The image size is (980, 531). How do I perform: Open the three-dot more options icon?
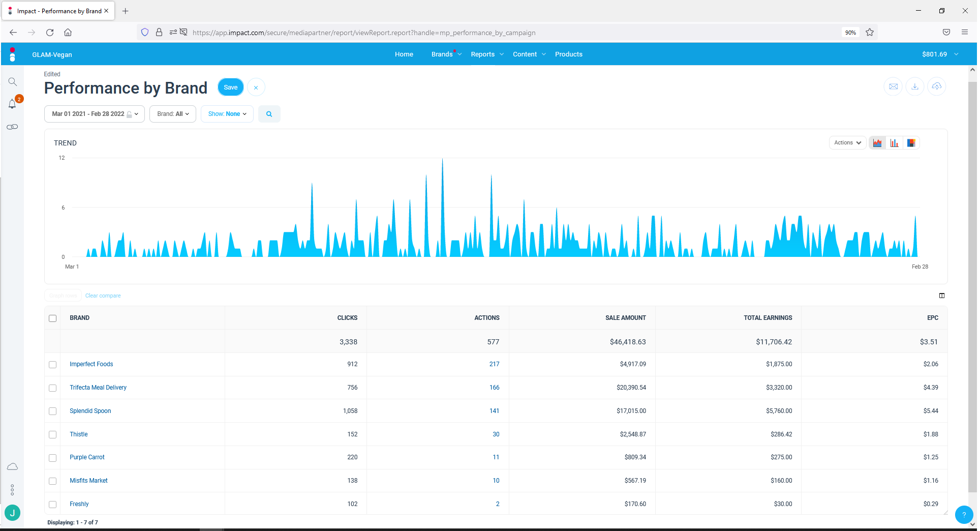tap(12, 490)
